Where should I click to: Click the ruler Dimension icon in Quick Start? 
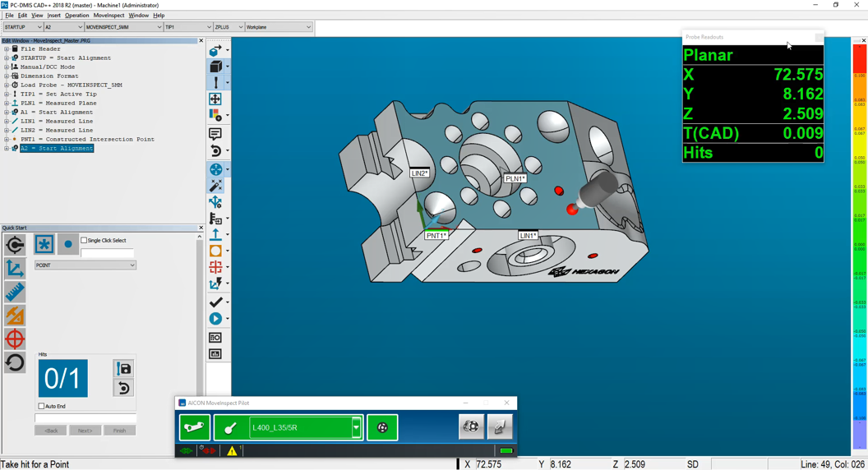point(15,292)
